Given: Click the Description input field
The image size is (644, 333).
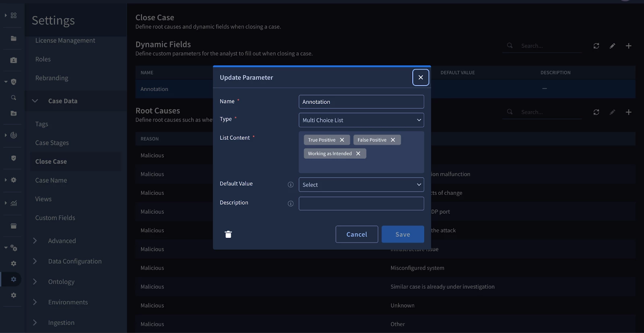Looking at the screenshot, I should 361,203.
